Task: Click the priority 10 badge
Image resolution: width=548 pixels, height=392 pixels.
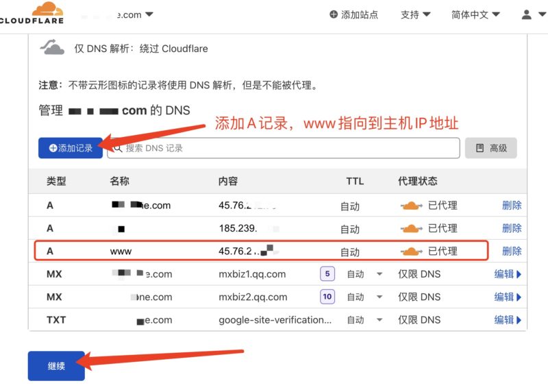Action: coord(327,297)
